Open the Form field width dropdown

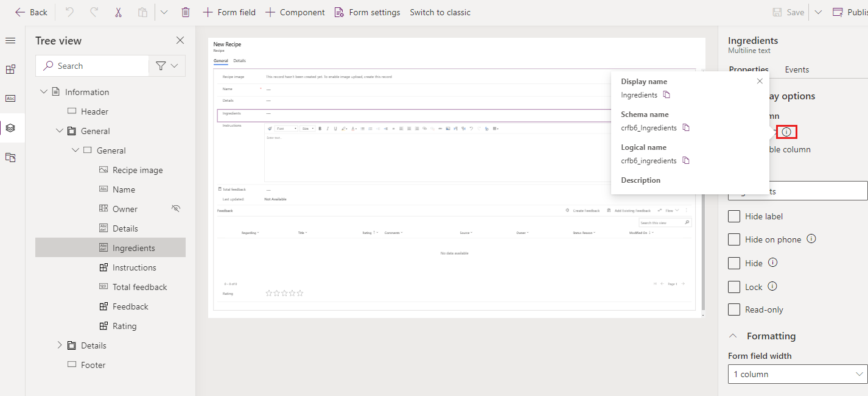(797, 374)
